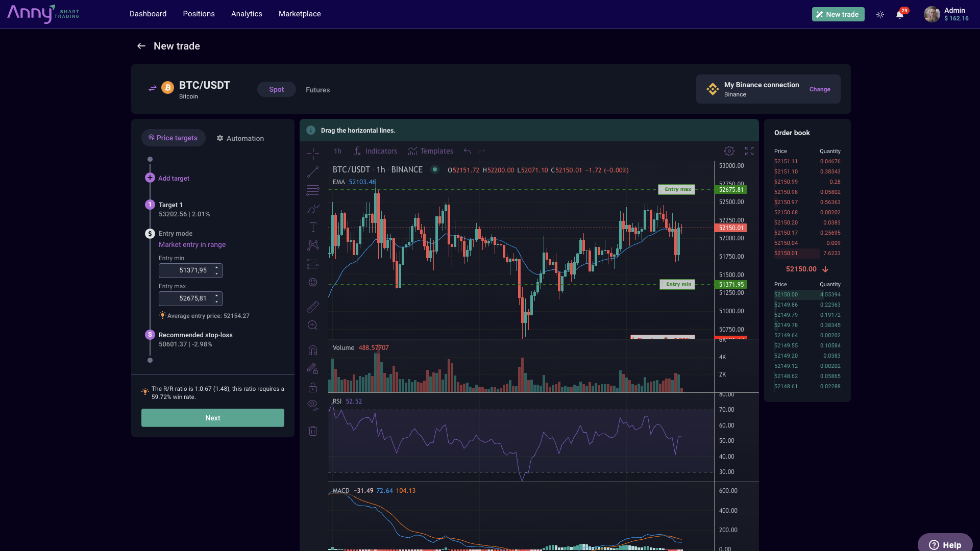Open the Indicators list
Screen dimensions: 980x551
(x=381, y=151)
